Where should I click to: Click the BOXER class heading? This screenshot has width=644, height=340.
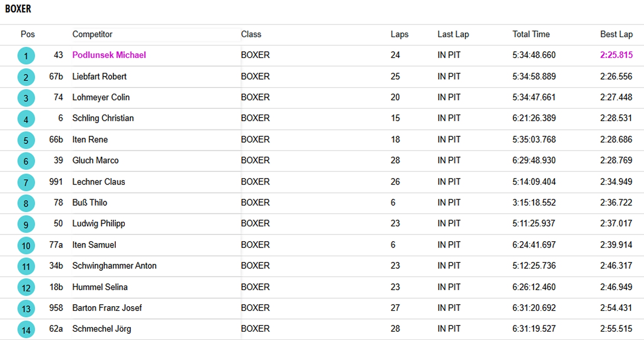click(x=18, y=9)
